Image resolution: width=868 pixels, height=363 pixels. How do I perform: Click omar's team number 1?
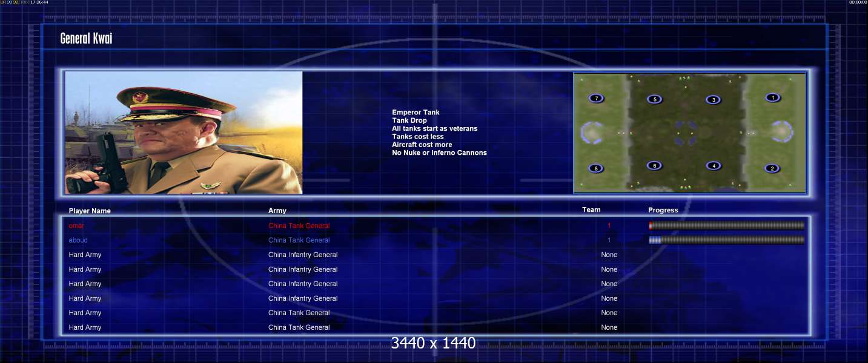pos(609,226)
